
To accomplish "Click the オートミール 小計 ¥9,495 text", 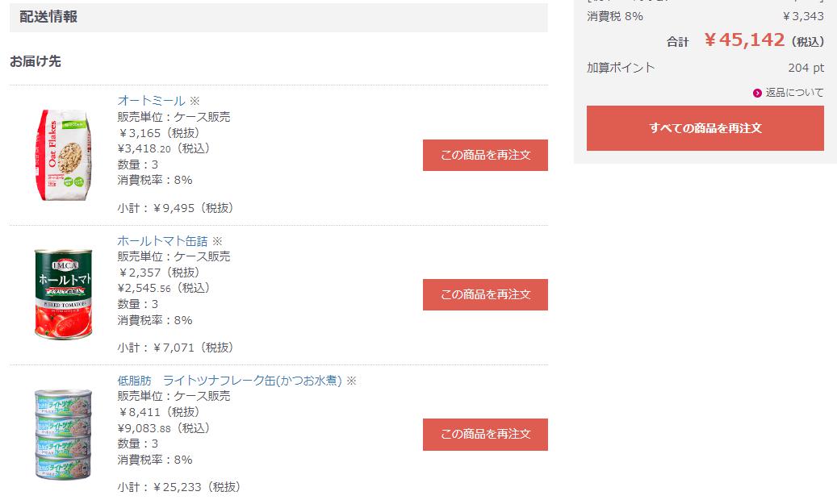I will (176, 208).
